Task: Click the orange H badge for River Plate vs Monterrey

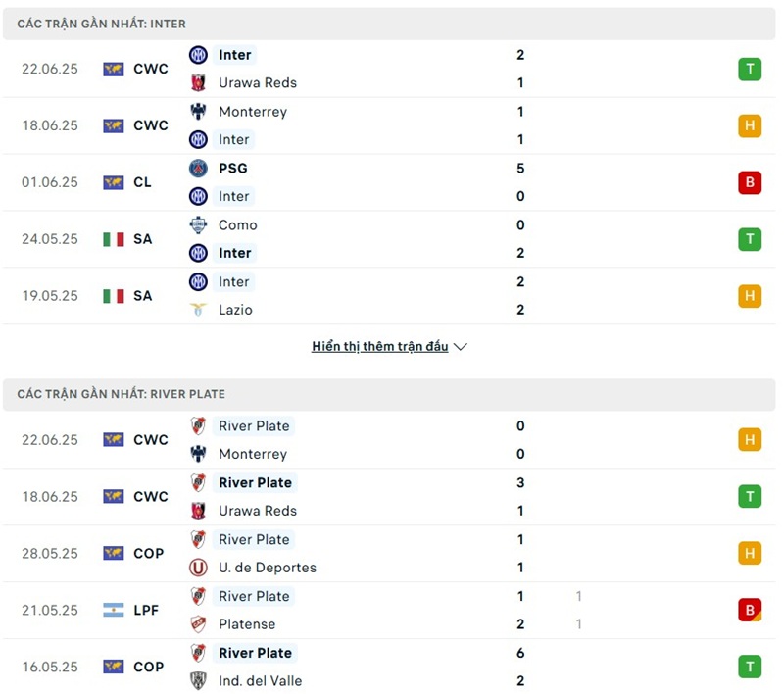Action: (750, 440)
